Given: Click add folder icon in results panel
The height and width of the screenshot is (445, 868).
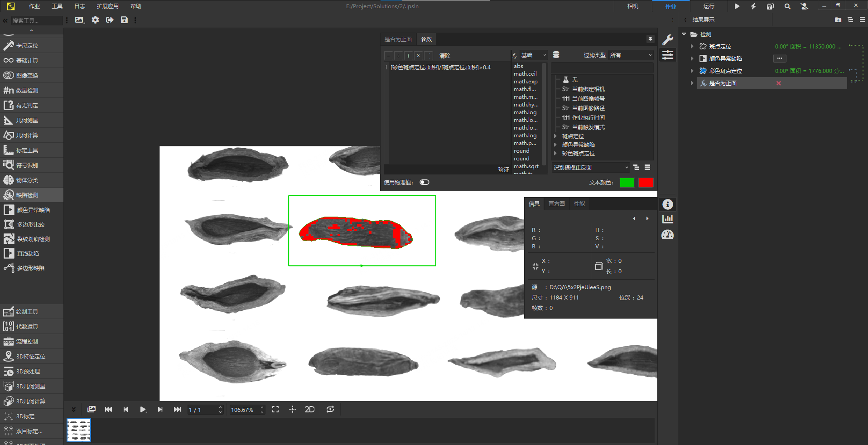Looking at the screenshot, I should click(x=838, y=20).
